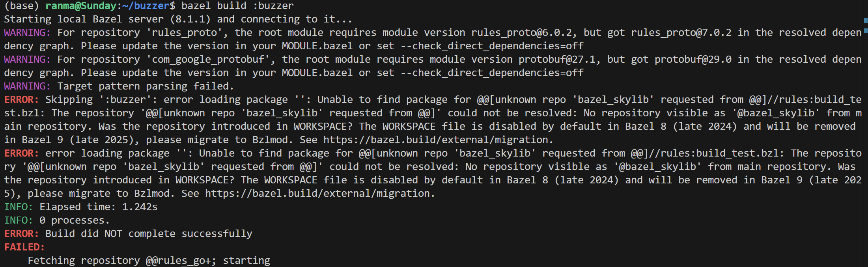The height and width of the screenshot is (267, 868).
Task: Click the 'Elapsed time: 1.242s' info line
Action: 98,207
